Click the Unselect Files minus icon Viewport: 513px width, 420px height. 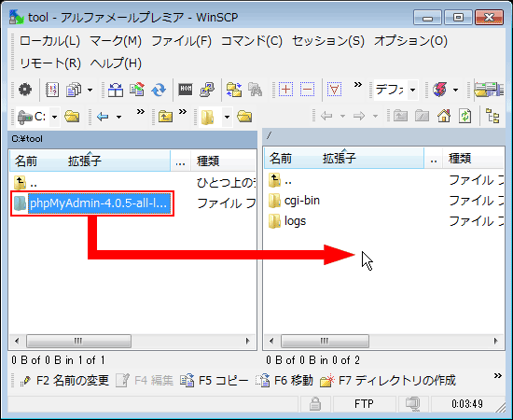point(307,89)
